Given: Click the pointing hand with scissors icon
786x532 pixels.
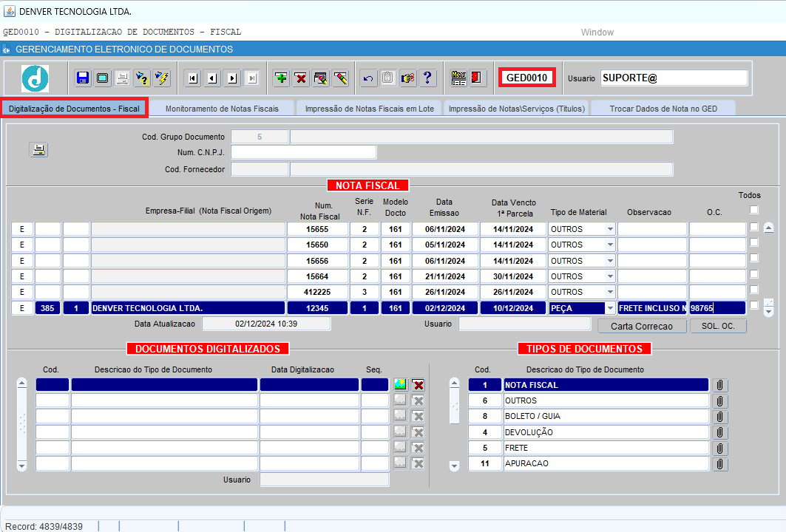Looking at the screenshot, I should click(x=408, y=78).
